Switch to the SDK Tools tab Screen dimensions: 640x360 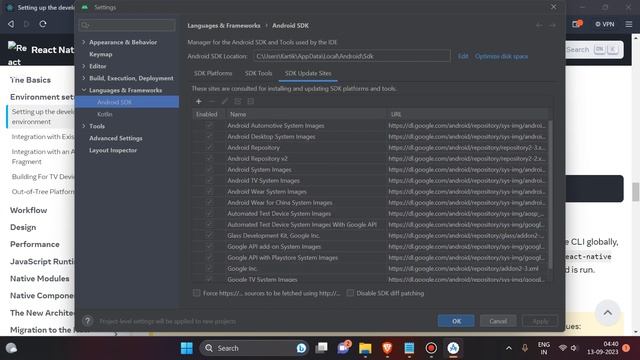point(258,73)
